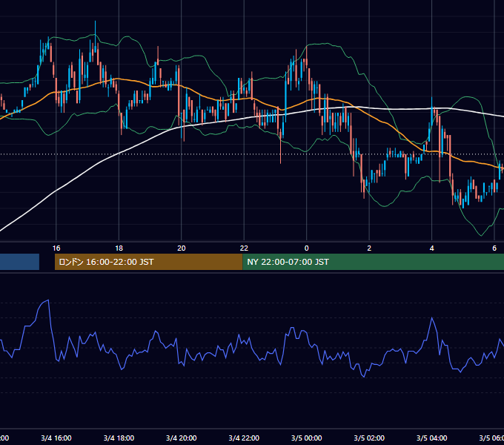
Task: Click the 16 hour label on the price chart axis
Action: tap(56, 248)
